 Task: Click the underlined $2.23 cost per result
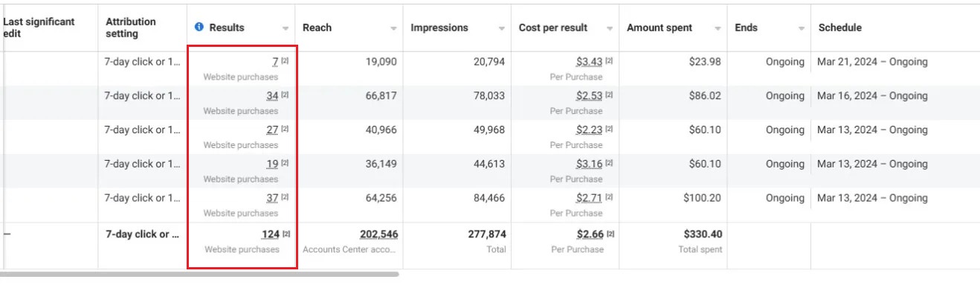point(589,130)
